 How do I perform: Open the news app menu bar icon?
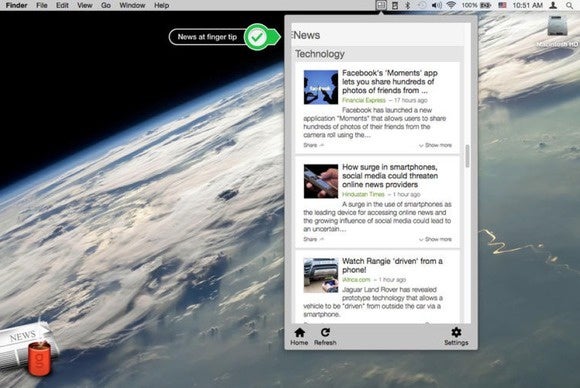[381, 5]
